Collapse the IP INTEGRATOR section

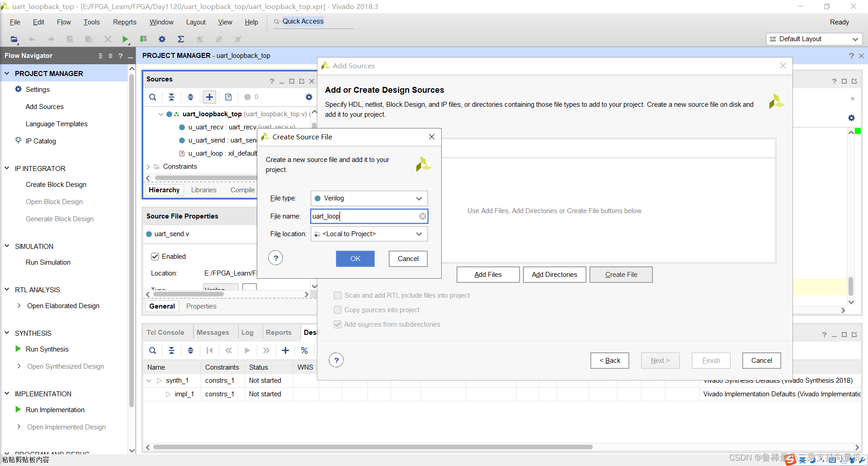7,168
